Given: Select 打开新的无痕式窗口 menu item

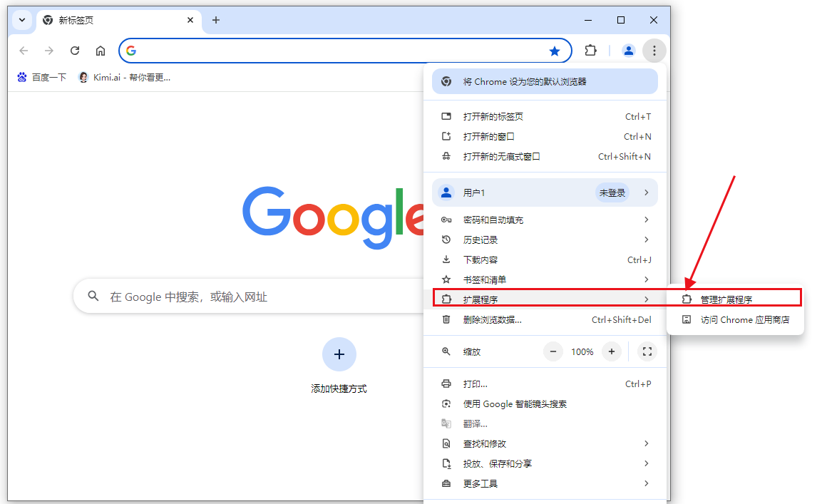Looking at the screenshot, I should (x=545, y=156).
